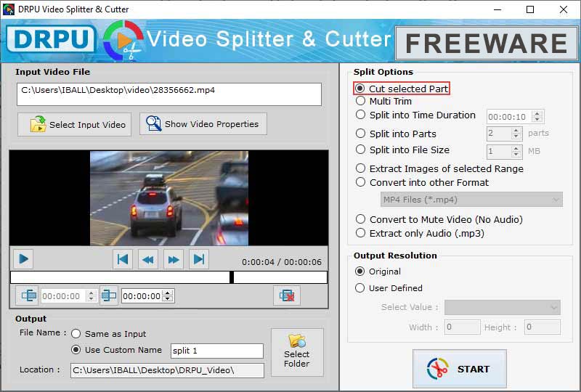Click the rewind double-arrow icon
This screenshot has width=581, height=392.
click(148, 259)
